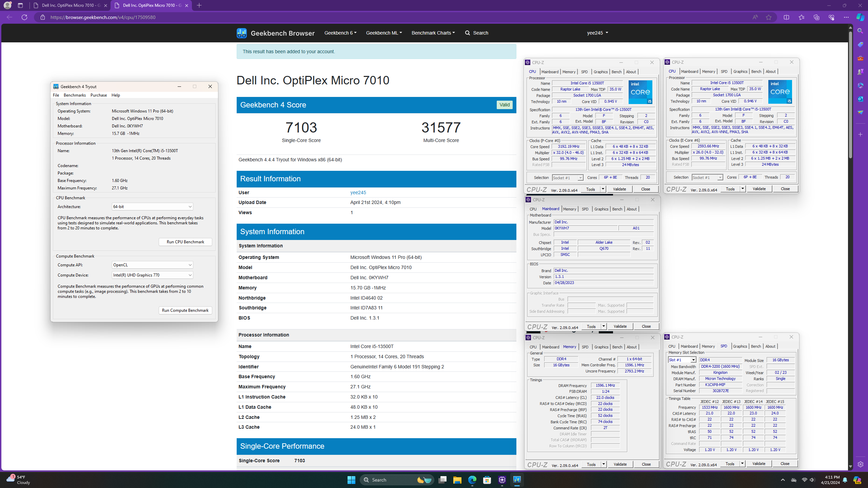Click the taskbar clock showing 4:11 PM
868x488 pixels.
click(830, 480)
